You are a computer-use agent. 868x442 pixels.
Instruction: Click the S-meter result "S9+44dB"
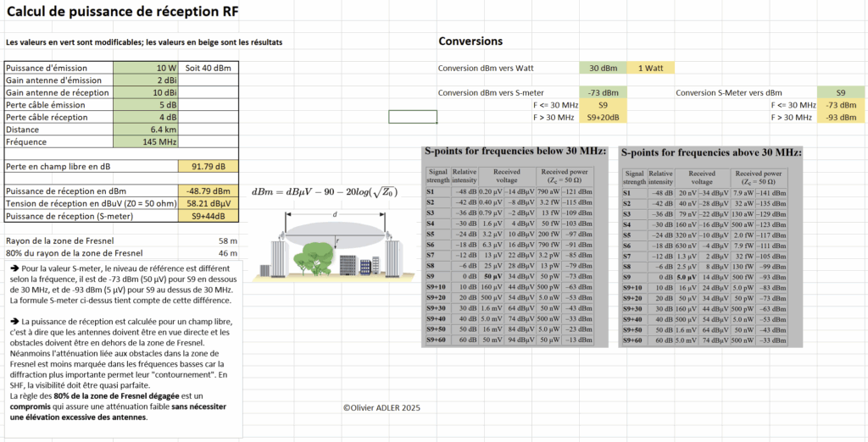(x=209, y=216)
